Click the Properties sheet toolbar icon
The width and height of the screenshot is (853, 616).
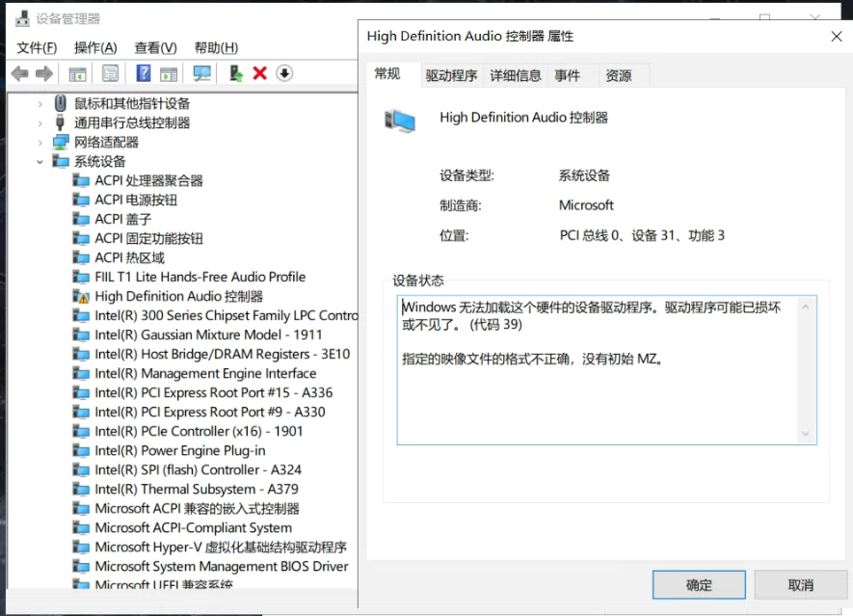pos(110,73)
